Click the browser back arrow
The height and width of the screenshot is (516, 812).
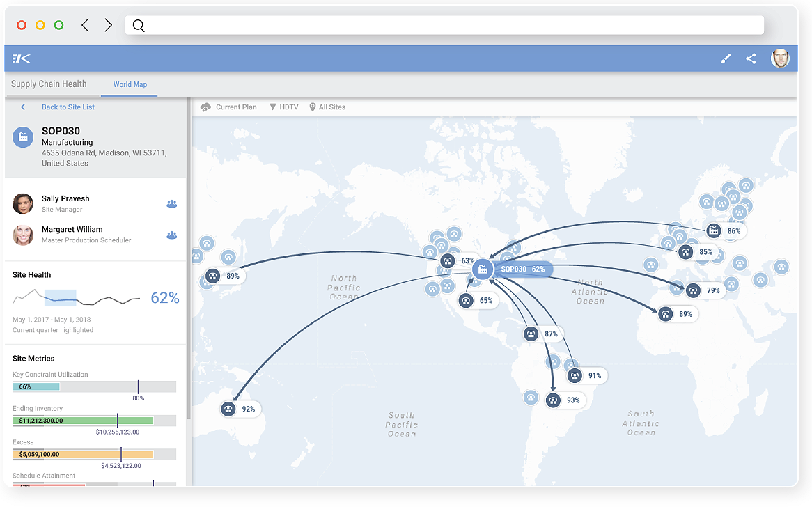(x=85, y=26)
